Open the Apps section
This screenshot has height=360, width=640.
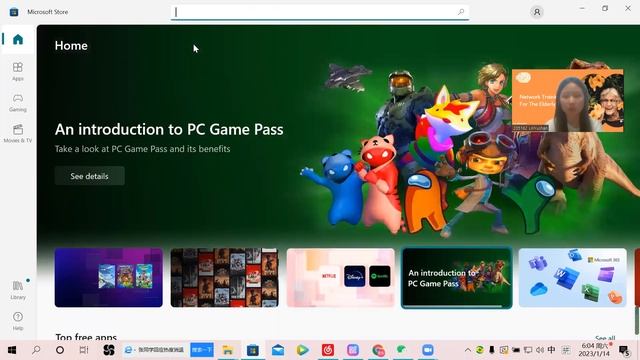(x=18, y=71)
